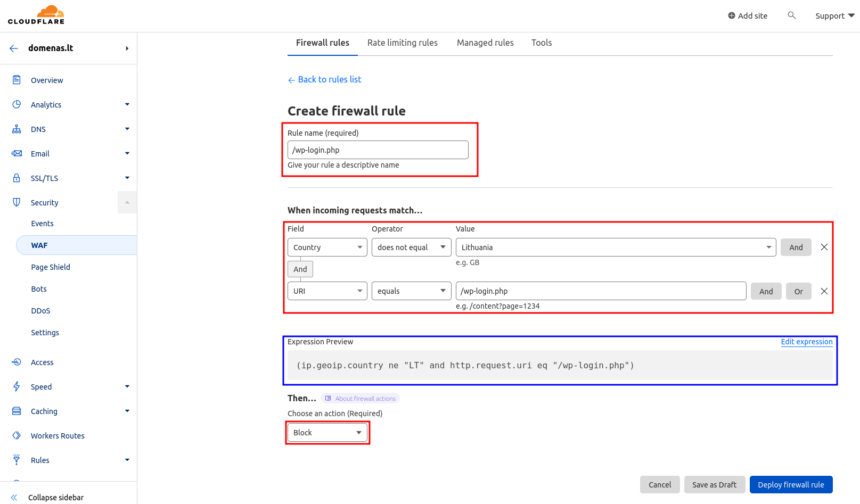Open the 'does not equal' operator dropdown

pos(411,247)
